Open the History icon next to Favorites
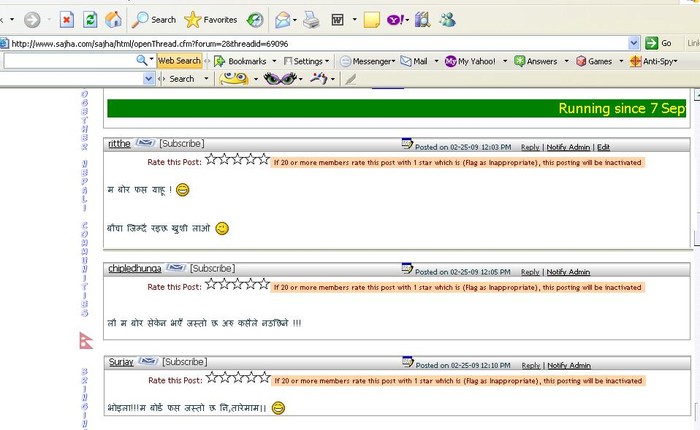Viewport: 700px width, 430px height. tap(256, 19)
